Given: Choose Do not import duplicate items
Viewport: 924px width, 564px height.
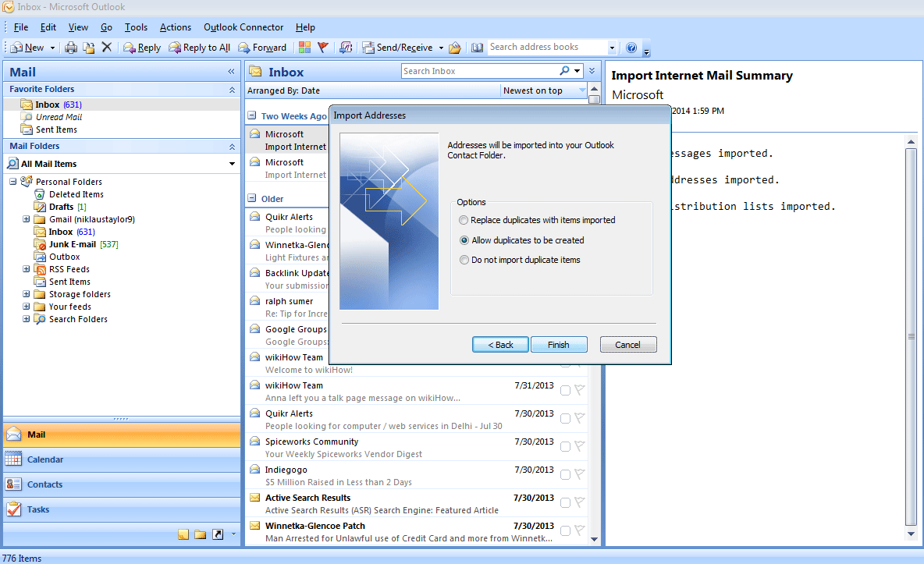Looking at the screenshot, I should (x=464, y=261).
